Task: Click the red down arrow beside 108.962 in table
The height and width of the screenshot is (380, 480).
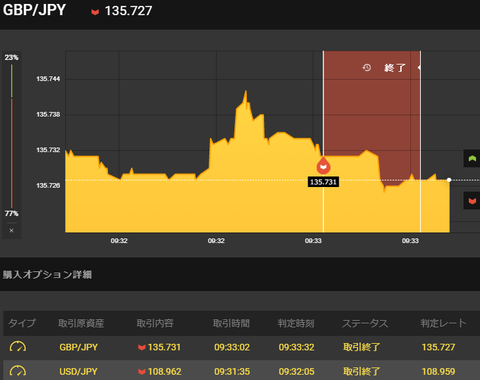Action: click(x=142, y=372)
